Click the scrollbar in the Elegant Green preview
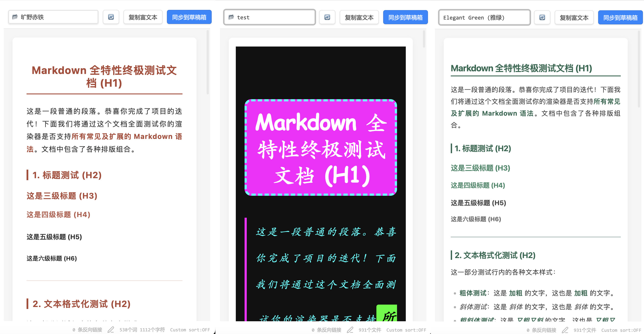 click(639, 69)
